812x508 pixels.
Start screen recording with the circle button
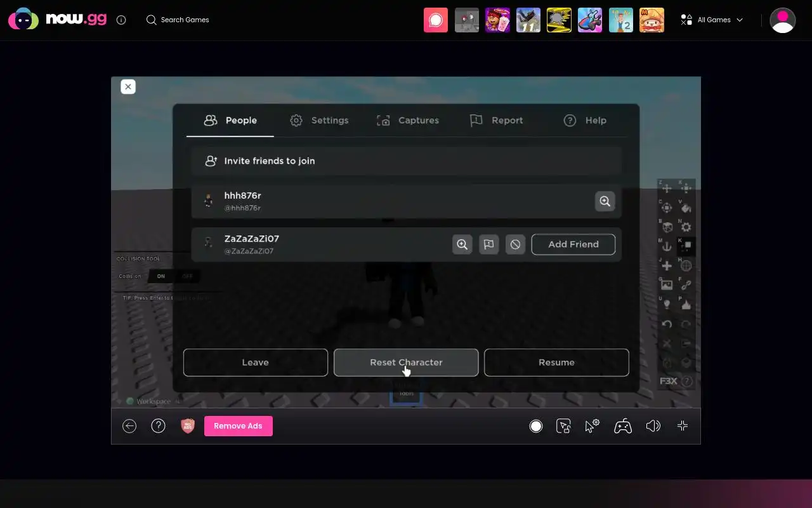tap(536, 426)
